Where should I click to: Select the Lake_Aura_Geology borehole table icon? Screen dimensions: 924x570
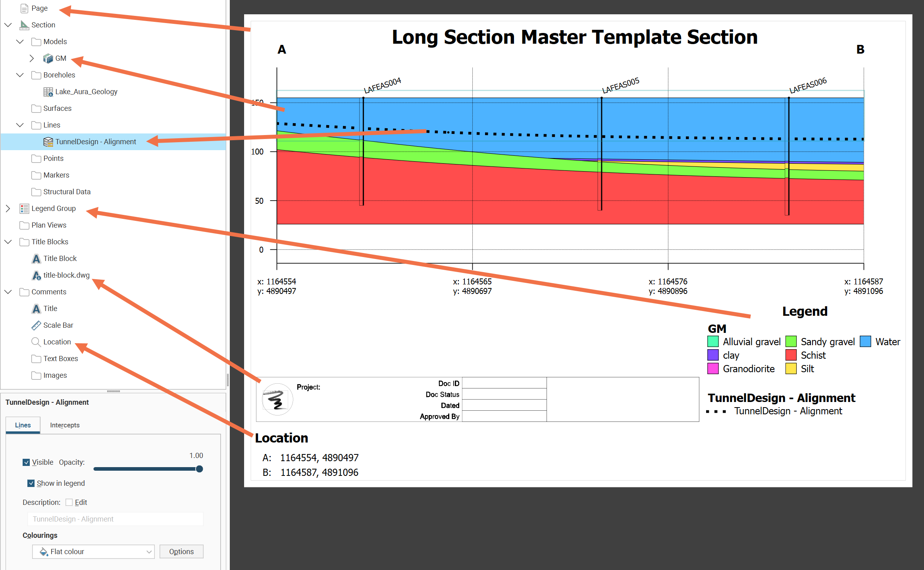click(x=48, y=92)
